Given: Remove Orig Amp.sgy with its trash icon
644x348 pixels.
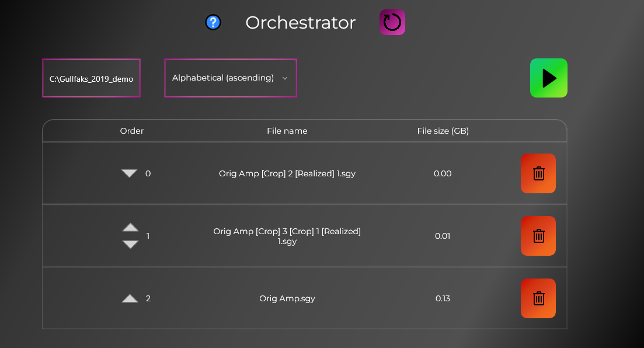Looking at the screenshot, I should pos(538,298).
